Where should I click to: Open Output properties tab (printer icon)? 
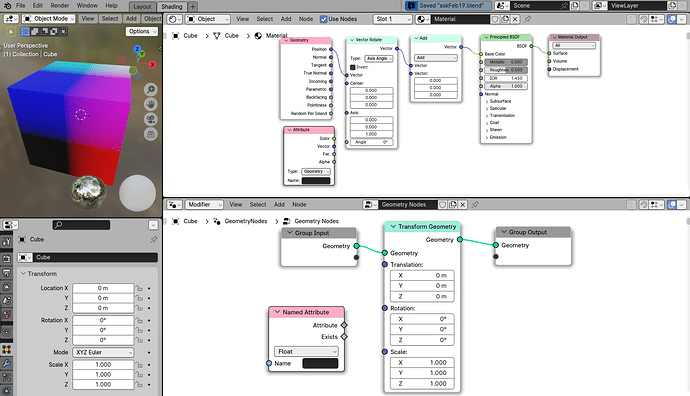coord(7,273)
